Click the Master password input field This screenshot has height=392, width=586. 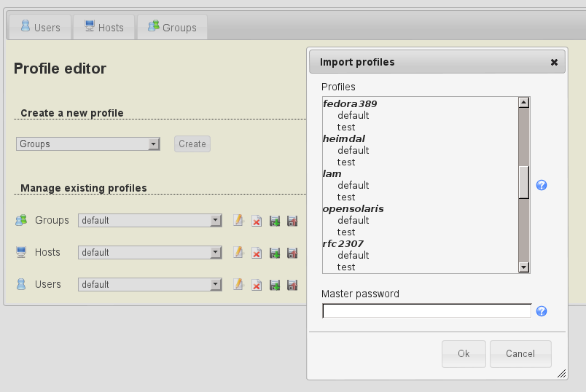(426, 311)
